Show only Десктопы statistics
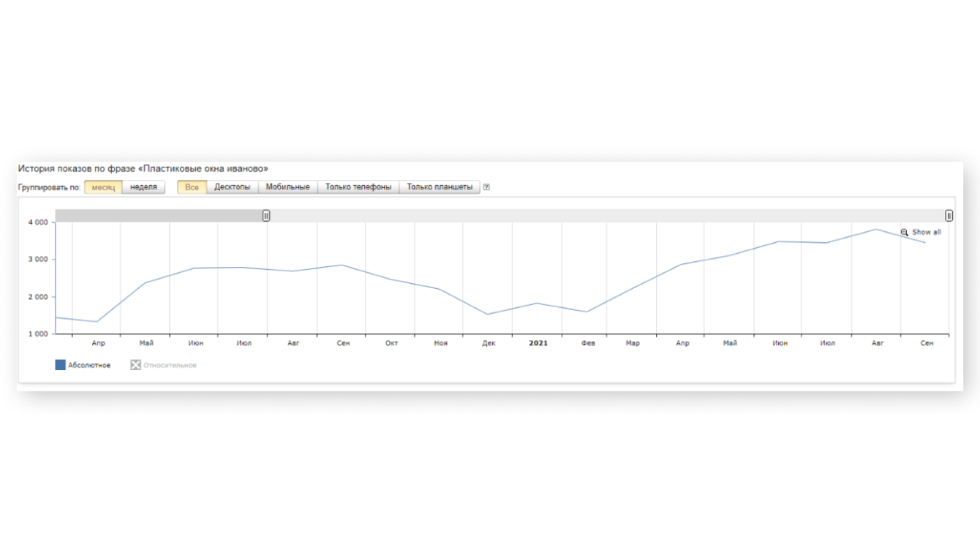The image size is (980, 553). [x=233, y=187]
